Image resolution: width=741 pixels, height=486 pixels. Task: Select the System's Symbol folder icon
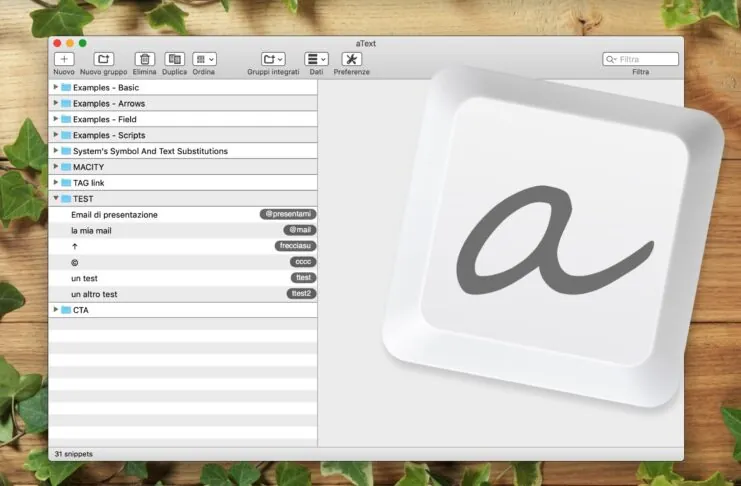tap(66, 151)
